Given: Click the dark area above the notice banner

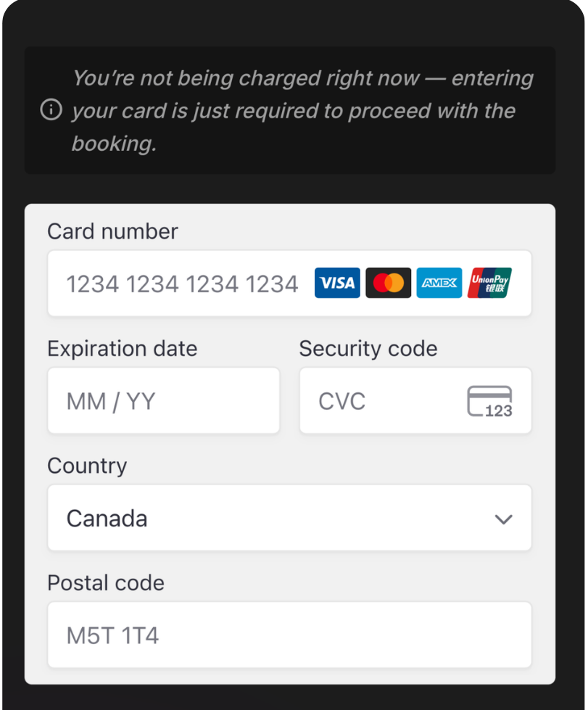Looking at the screenshot, I should (x=290, y=25).
